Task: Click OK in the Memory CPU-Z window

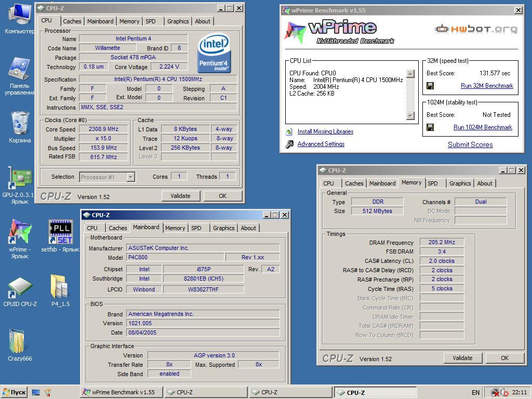Action: (x=505, y=357)
